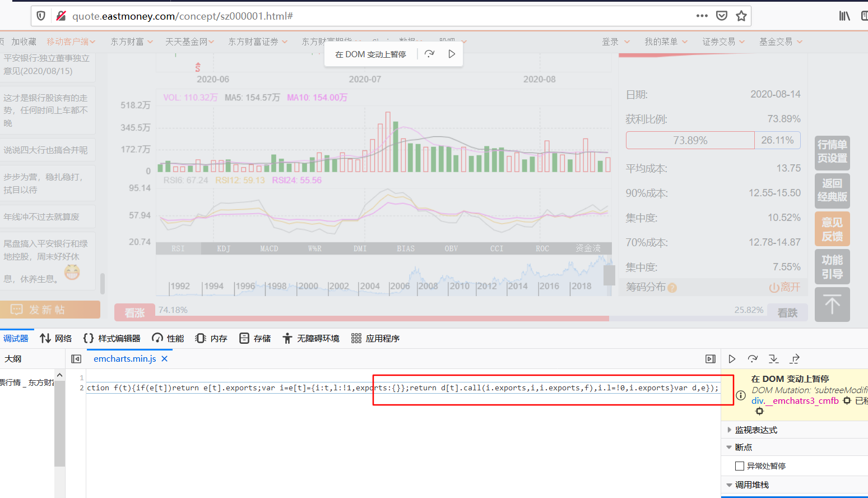Screen dimensions: 868x498
Task: Select the step over icon in the debugger
Action: tap(753, 359)
